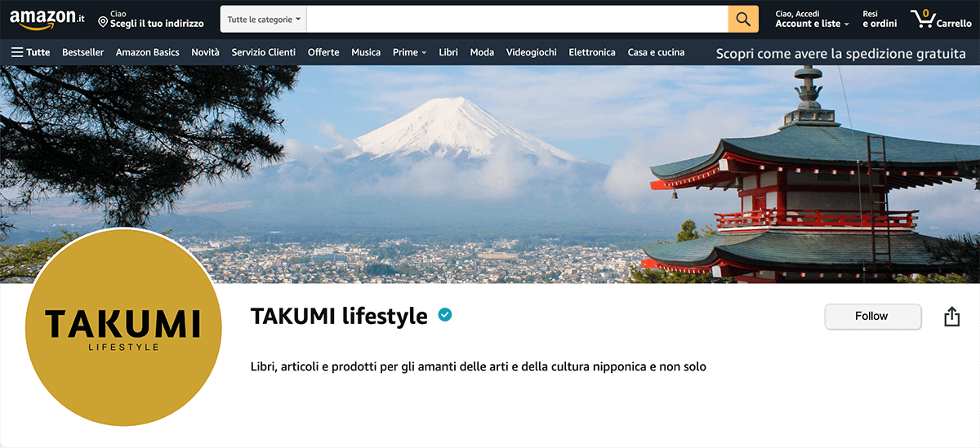
Task: Open the Bestseller menu item
Action: click(83, 52)
